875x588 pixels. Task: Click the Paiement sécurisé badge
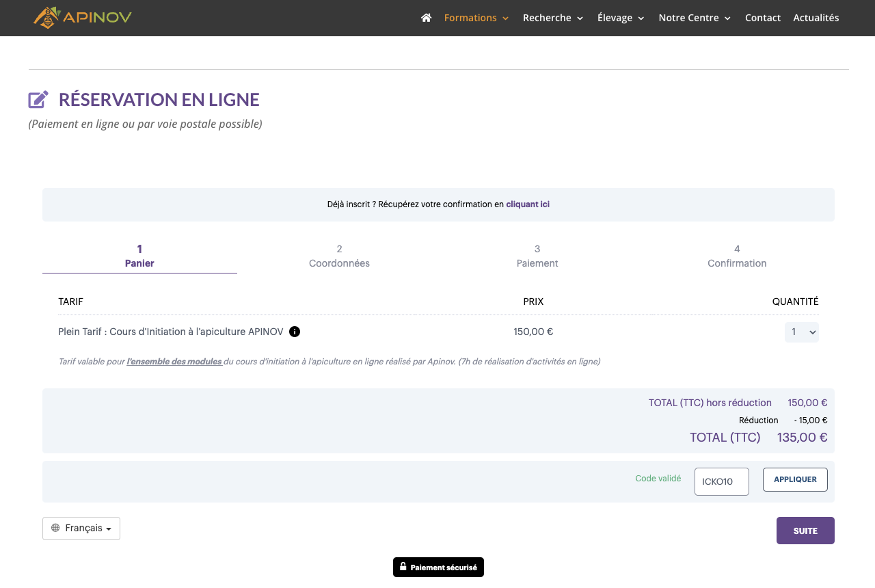coord(438,567)
